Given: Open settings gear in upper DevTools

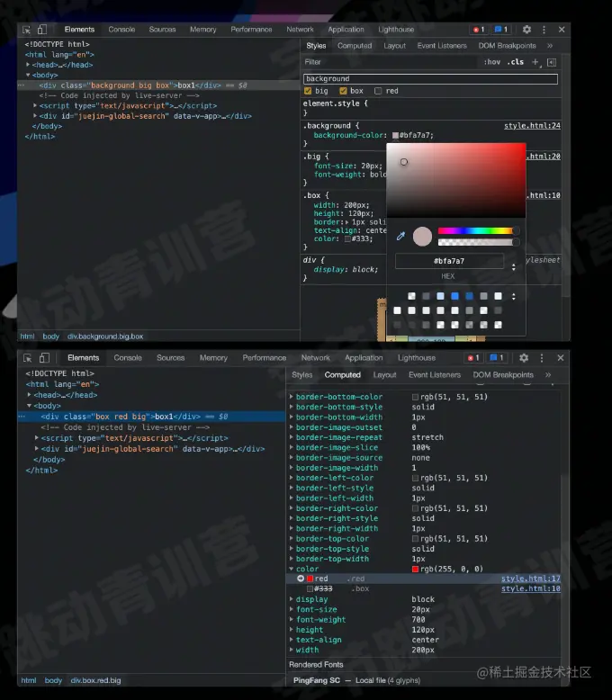Looking at the screenshot, I should point(526,30).
